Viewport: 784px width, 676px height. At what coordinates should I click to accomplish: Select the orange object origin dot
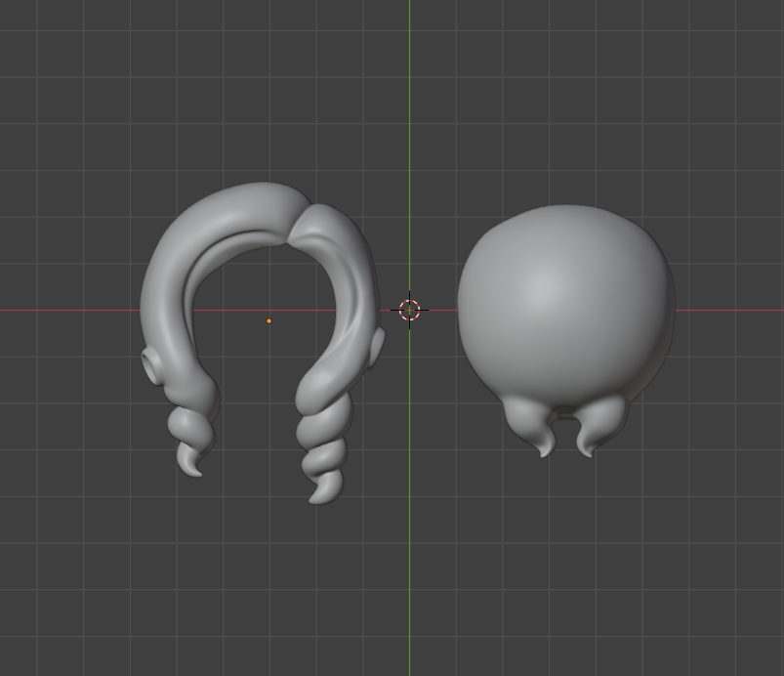pyautogui.click(x=268, y=320)
